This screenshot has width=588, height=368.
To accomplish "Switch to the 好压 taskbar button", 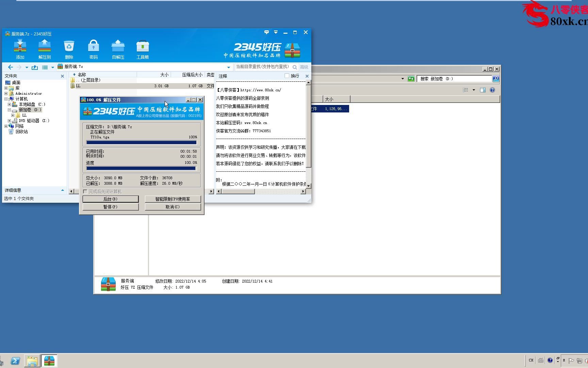I will [49, 361].
